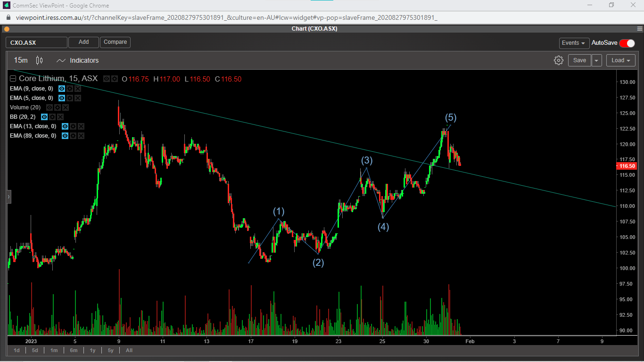Image resolution: width=644 pixels, height=362 pixels.
Task: Toggle visibility of EMA (9, close, 0)
Action: 62,89
